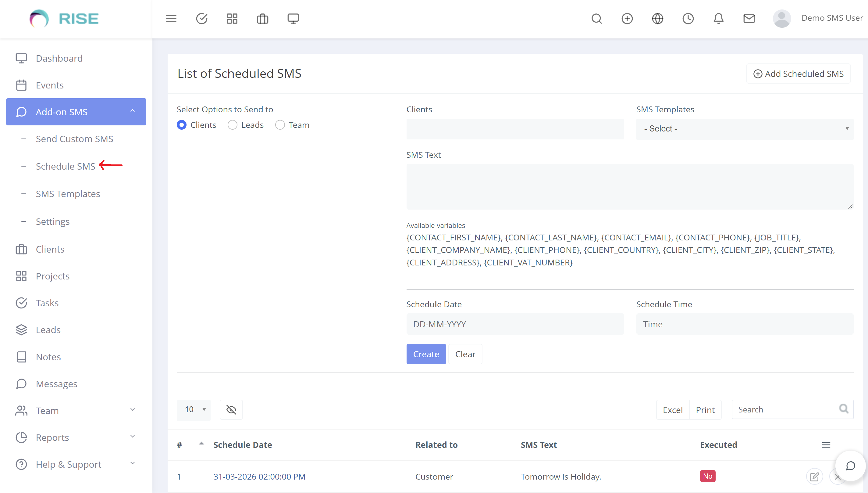Click the hamburger menu toggle icon
The width and height of the screenshot is (868, 493).
click(x=171, y=19)
